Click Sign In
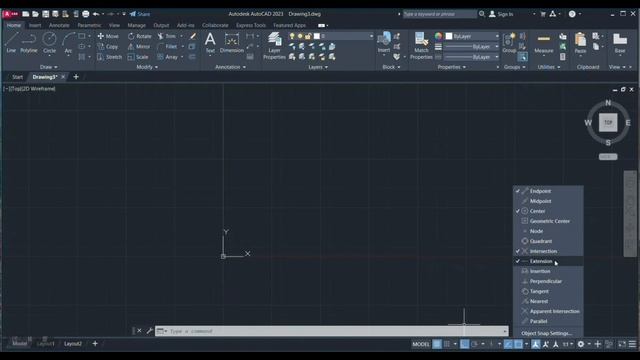This screenshot has width=640, height=360. pyautogui.click(x=501, y=14)
